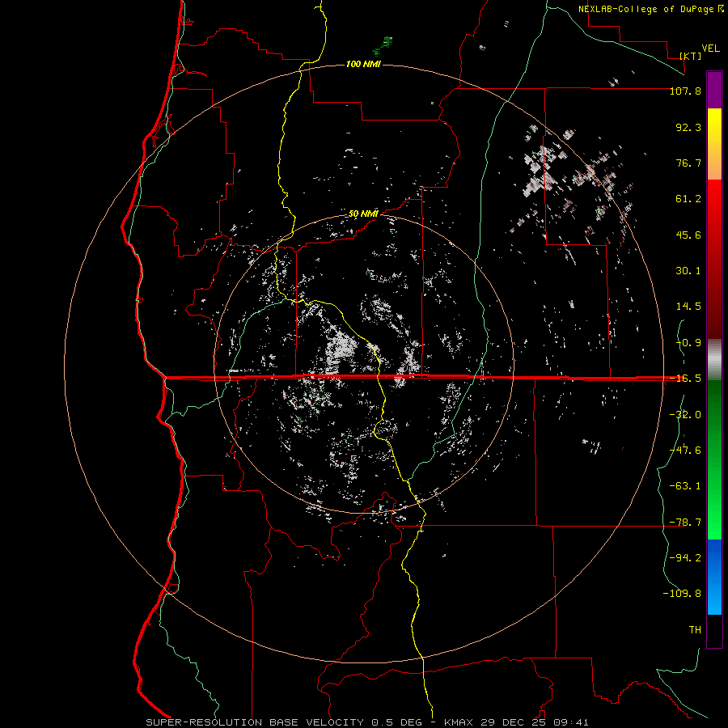Click the purple segment of velocity color bar
The image size is (728, 728).
[714, 91]
